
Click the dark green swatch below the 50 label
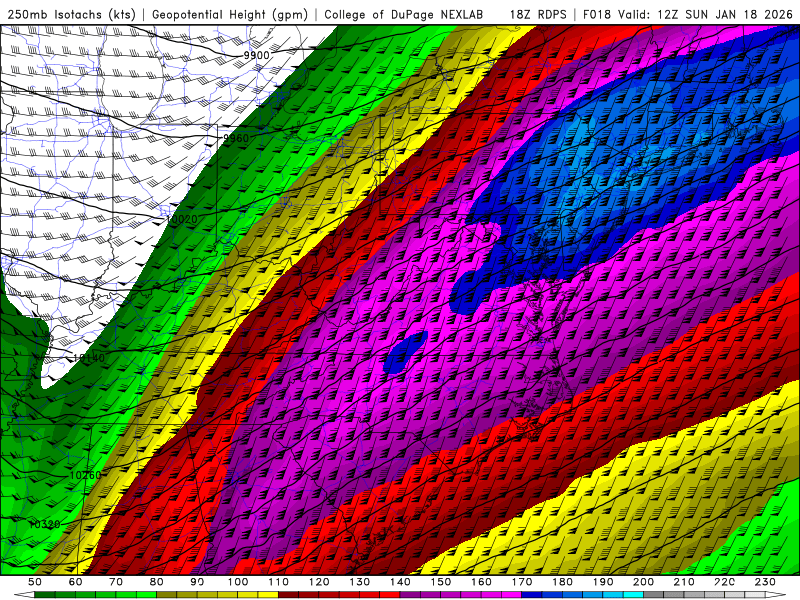pyautogui.click(x=45, y=595)
